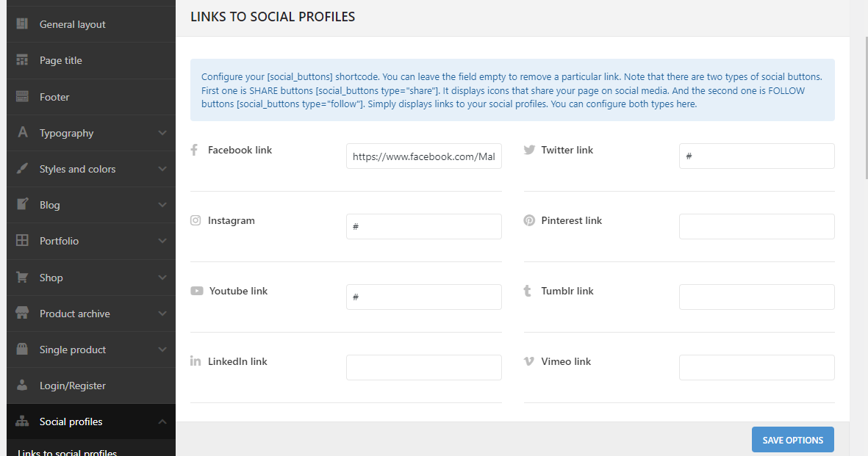Click the Pinterest link text field
Viewport: 868px width, 456px height.
coord(756,227)
